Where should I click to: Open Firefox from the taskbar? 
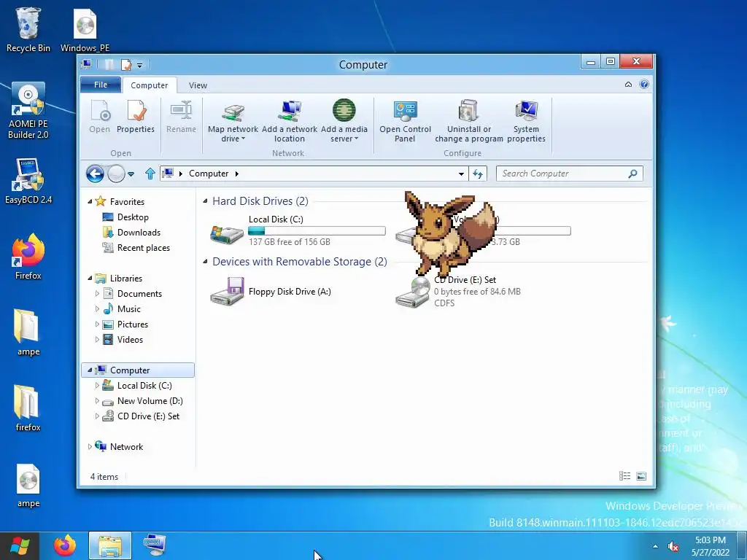(x=64, y=545)
